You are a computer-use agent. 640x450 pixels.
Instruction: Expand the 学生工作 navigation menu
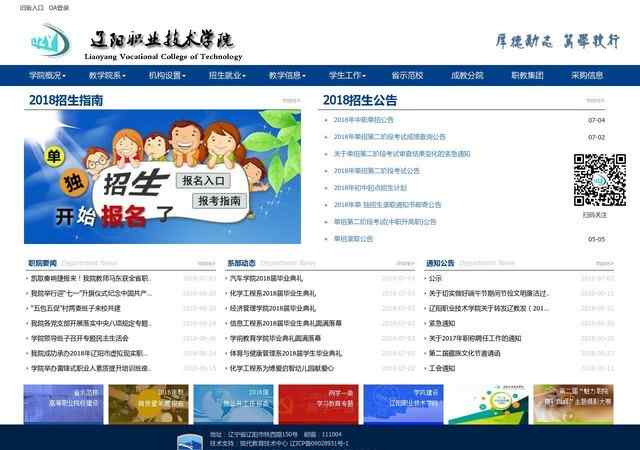click(x=347, y=76)
